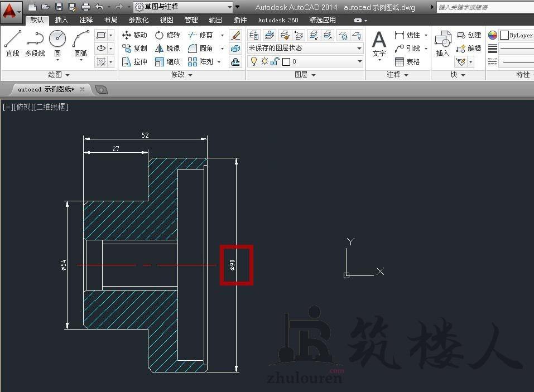Image resolution: width=534 pixels, height=392 pixels.
Task: Click the Insert block (插入) icon
Action: click(442, 43)
